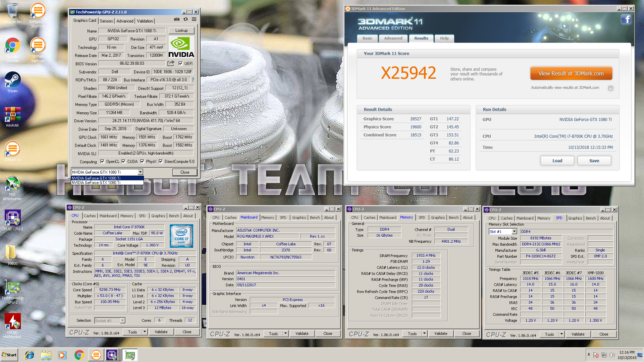Toggle DirectCompute 5.0 checkbox

161,161
